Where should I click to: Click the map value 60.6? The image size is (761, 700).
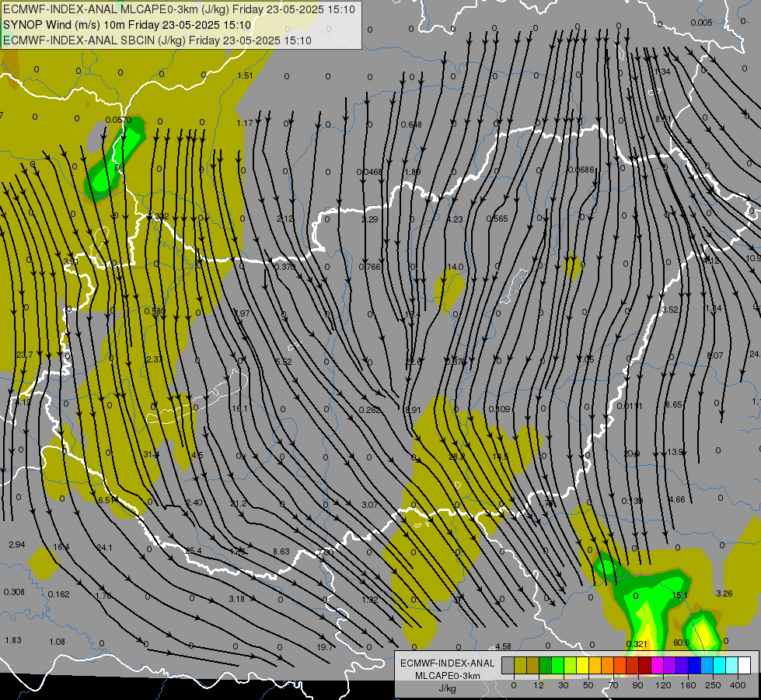682,642
